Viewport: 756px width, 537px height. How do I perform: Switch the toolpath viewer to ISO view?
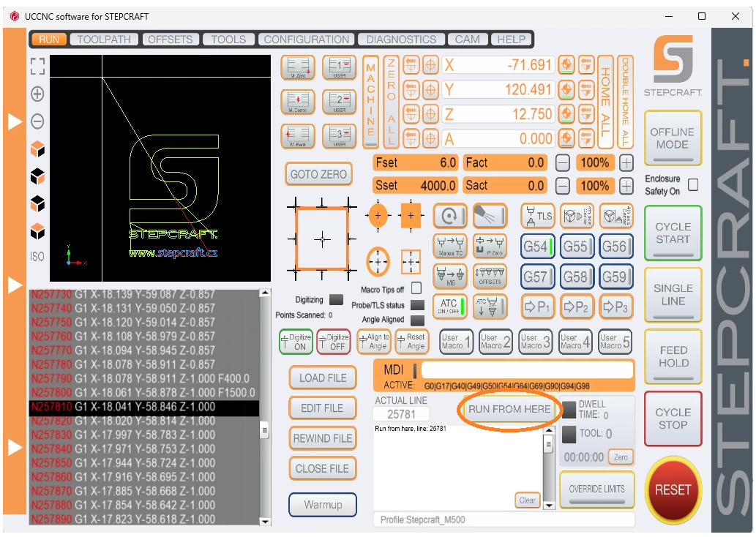point(37,257)
